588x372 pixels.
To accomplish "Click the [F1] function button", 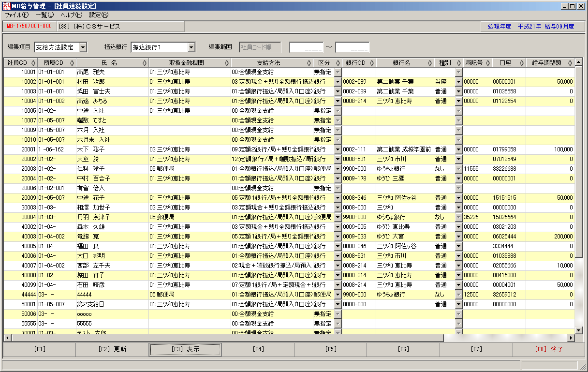I will [x=40, y=349].
